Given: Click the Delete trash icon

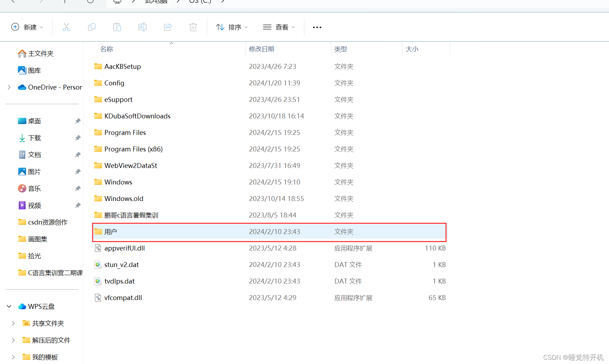Looking at the screenshot, I should [x=193, y=27].
